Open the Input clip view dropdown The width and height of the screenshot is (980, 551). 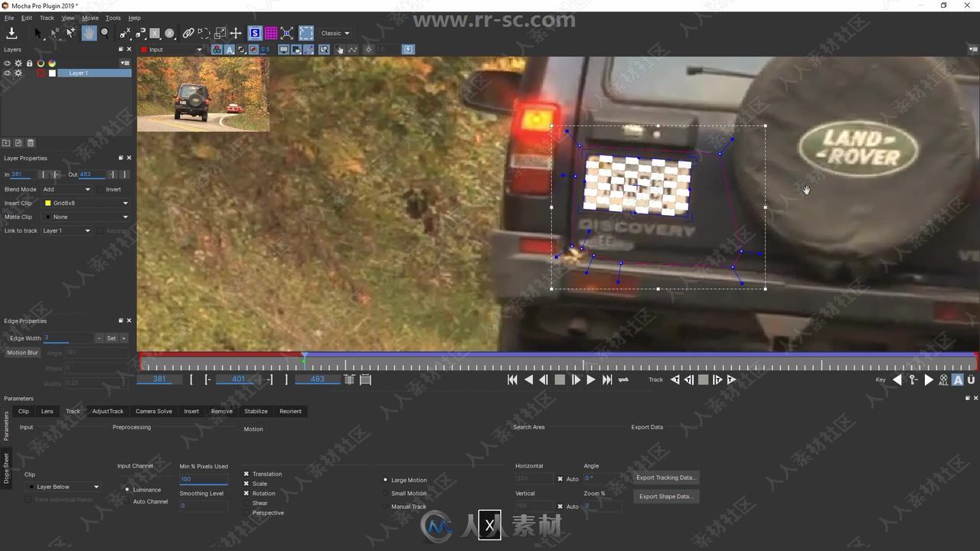171,49
